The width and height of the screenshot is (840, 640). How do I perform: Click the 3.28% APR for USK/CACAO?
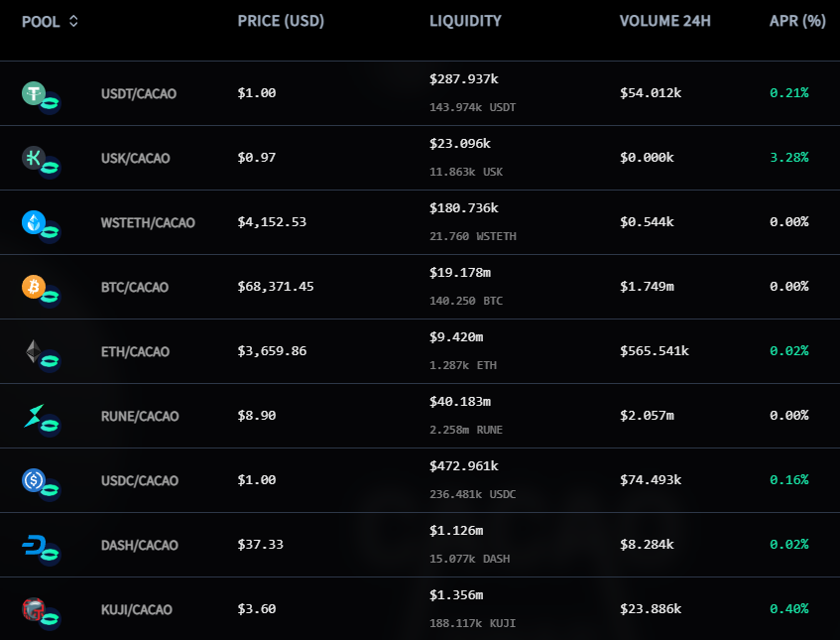click(788, 158)
